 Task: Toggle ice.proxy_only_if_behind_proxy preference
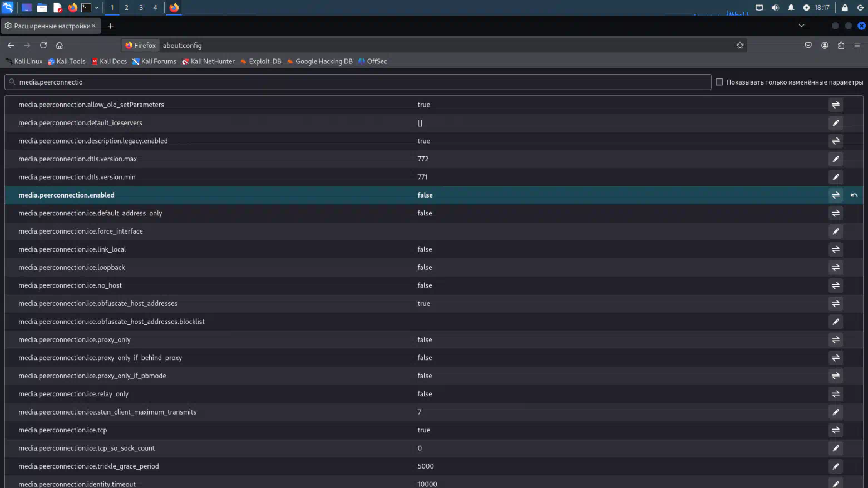click(x=835, y=358)
